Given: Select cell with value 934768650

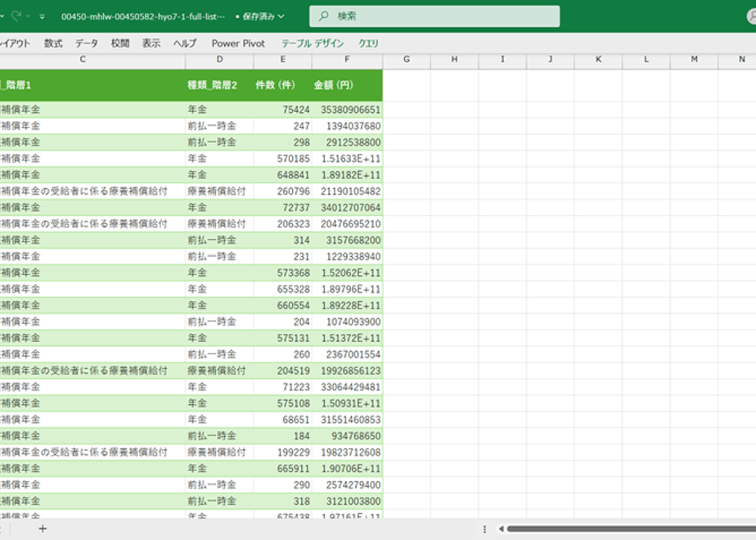Looking at the screenshot, I should coord(347,436).
